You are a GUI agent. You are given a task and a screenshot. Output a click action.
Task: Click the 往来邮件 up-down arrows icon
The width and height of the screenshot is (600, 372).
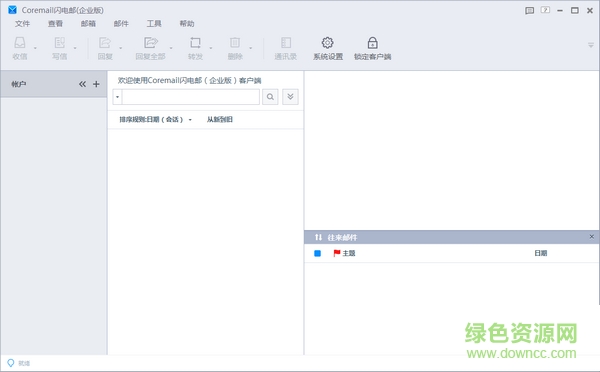pos(318,237)
